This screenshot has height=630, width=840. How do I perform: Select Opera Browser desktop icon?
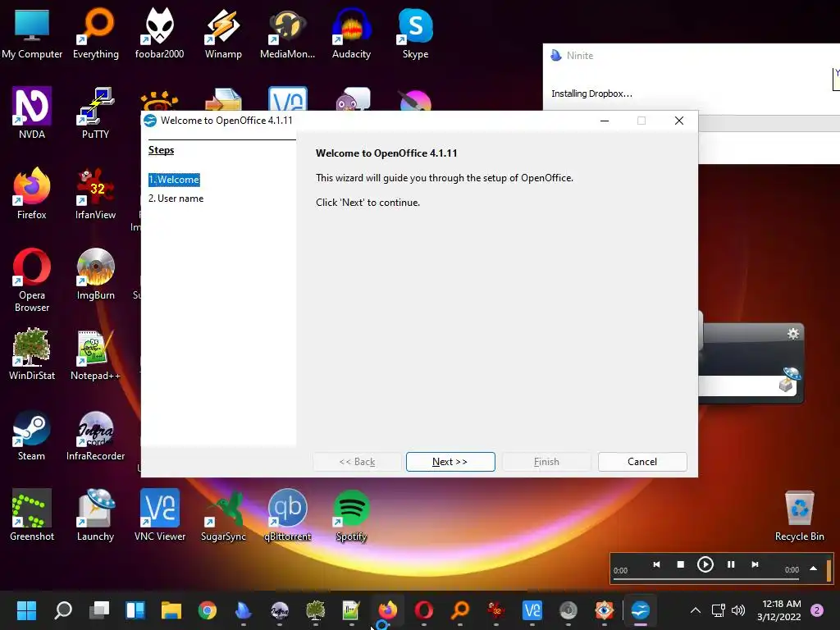(x=32, y=280)
